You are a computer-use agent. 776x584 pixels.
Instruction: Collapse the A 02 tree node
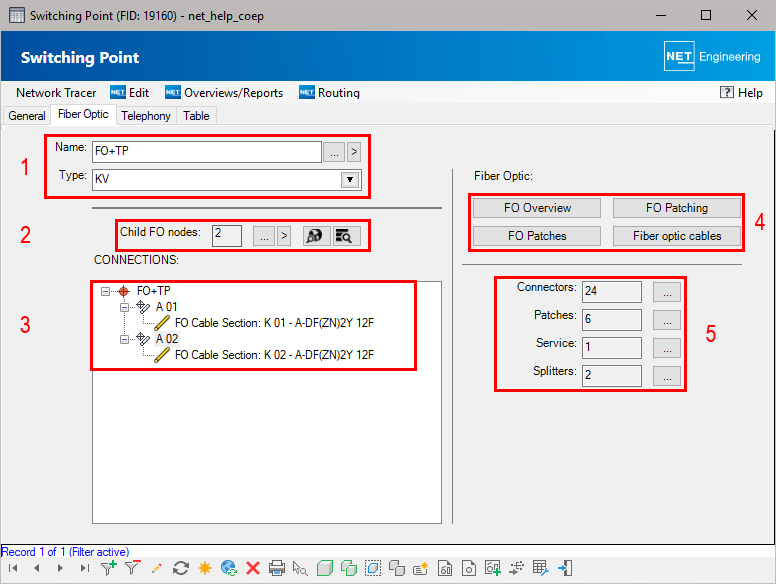click(124, 339)
